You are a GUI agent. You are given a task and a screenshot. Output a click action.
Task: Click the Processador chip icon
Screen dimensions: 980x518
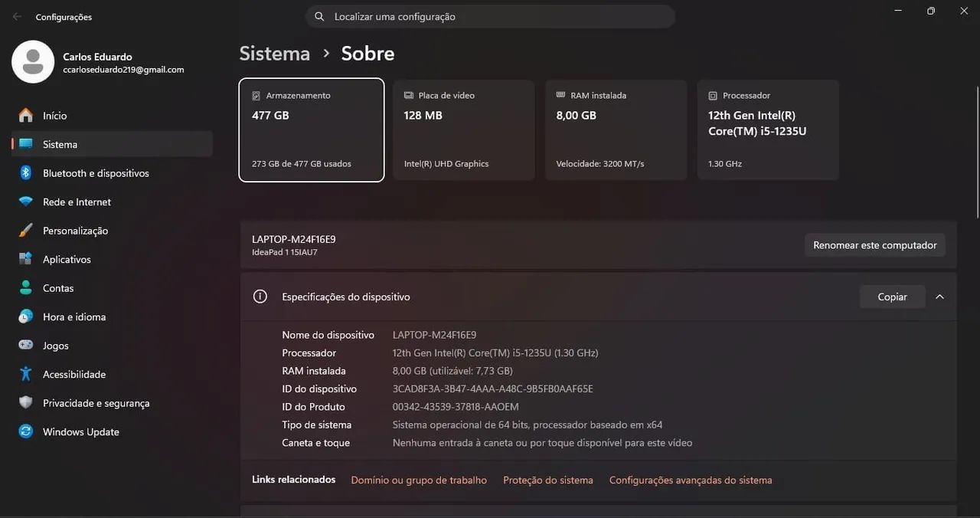coord(713,96)
